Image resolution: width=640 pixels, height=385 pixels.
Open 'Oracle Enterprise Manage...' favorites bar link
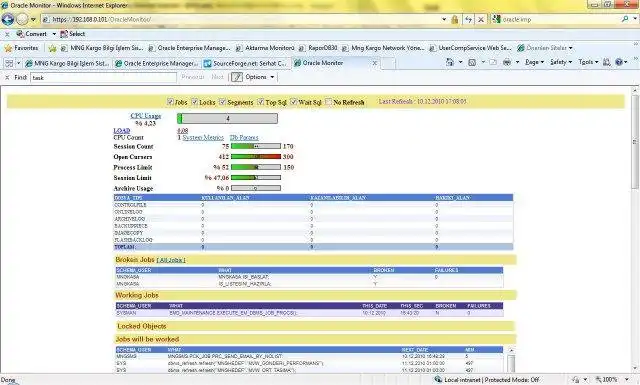pyautogui.click(x=189, y=48)
